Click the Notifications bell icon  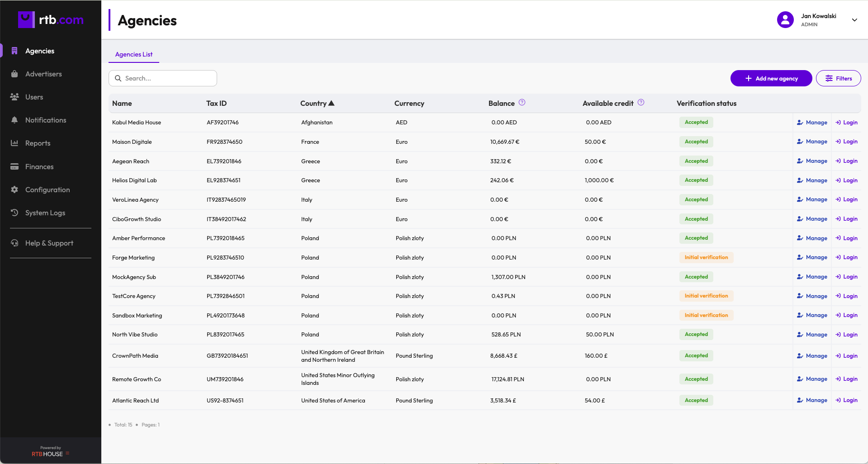pyautogui.click(x=14, y=120)
